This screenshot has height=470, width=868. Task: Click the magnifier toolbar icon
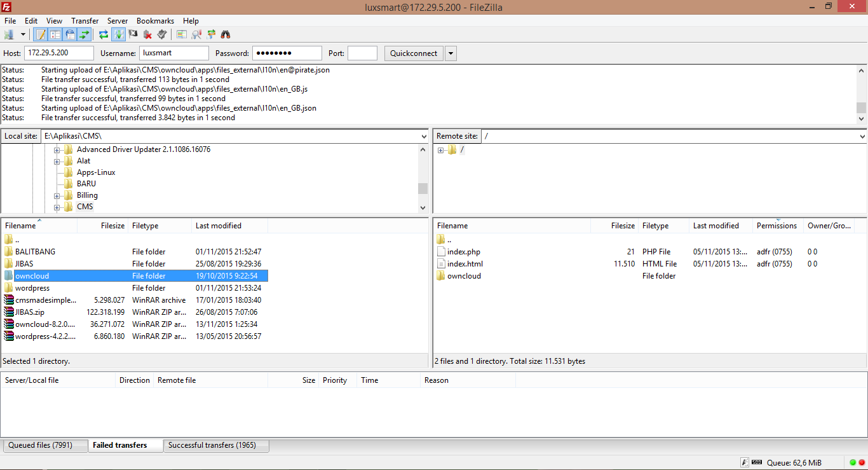[x=196, y=34]
